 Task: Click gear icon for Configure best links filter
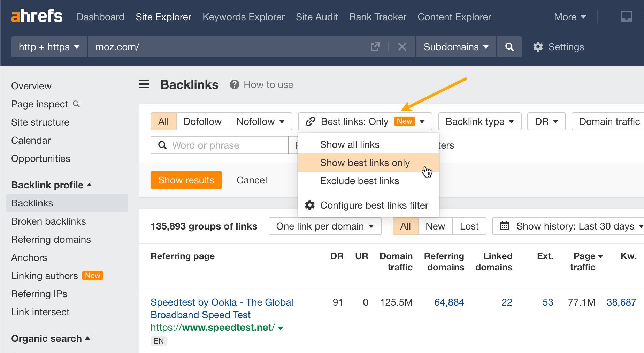click(309, 205)
